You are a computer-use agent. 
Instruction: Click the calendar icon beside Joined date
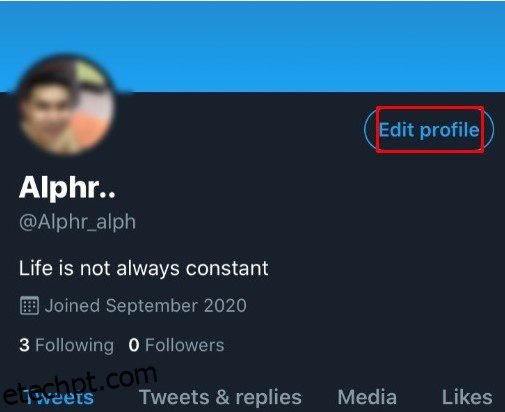(29, 305)
